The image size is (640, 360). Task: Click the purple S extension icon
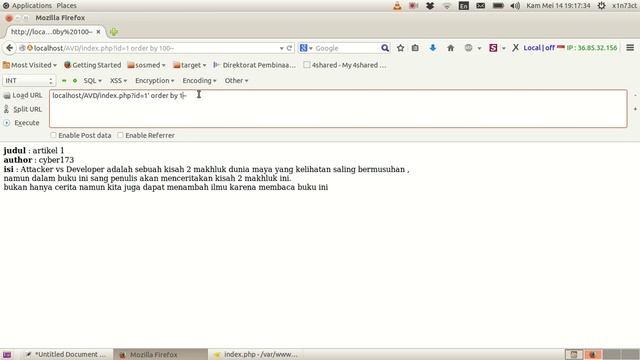pos(493,48)
